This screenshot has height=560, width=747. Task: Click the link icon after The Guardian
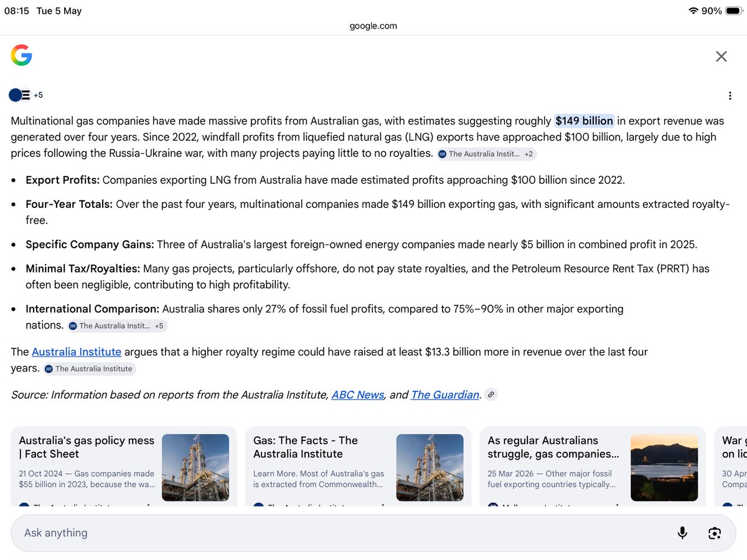[491, 394]
